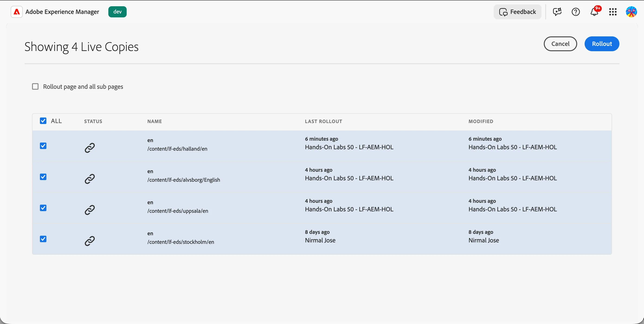Cancel the rollout dialog
The image size is (644, 324).
(x=560, y=44)
